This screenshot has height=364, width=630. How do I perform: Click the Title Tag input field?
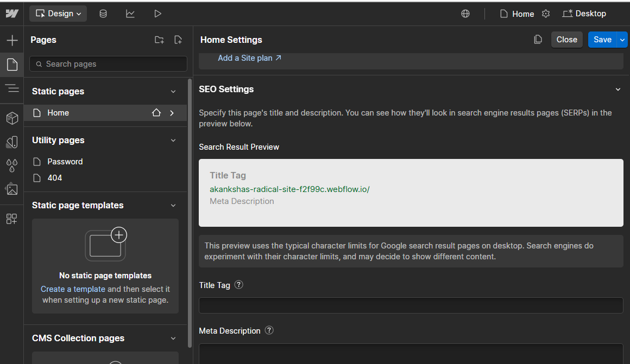point(411,305)
